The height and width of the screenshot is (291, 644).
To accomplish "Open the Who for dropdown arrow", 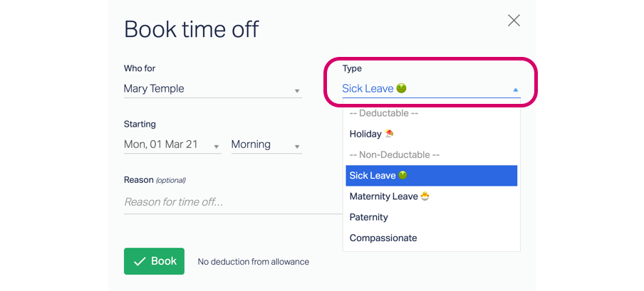I will 297,91.
